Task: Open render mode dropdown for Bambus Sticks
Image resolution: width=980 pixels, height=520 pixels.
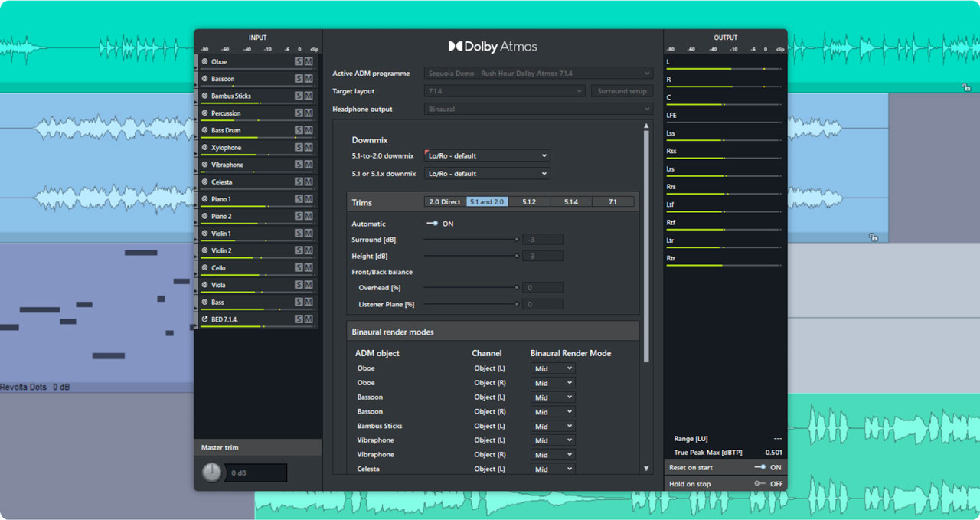Action: tap(552, 426)
